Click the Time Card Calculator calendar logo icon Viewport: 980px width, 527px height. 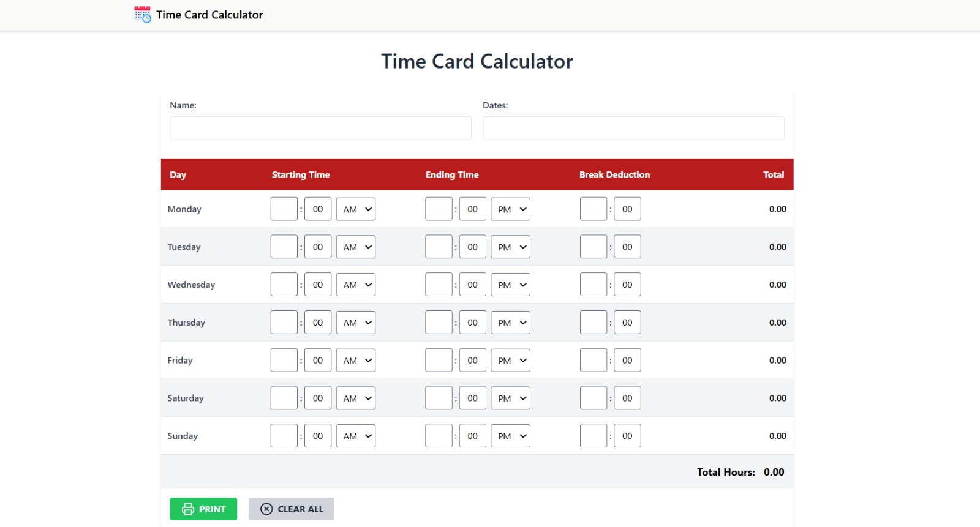point(143,15)
